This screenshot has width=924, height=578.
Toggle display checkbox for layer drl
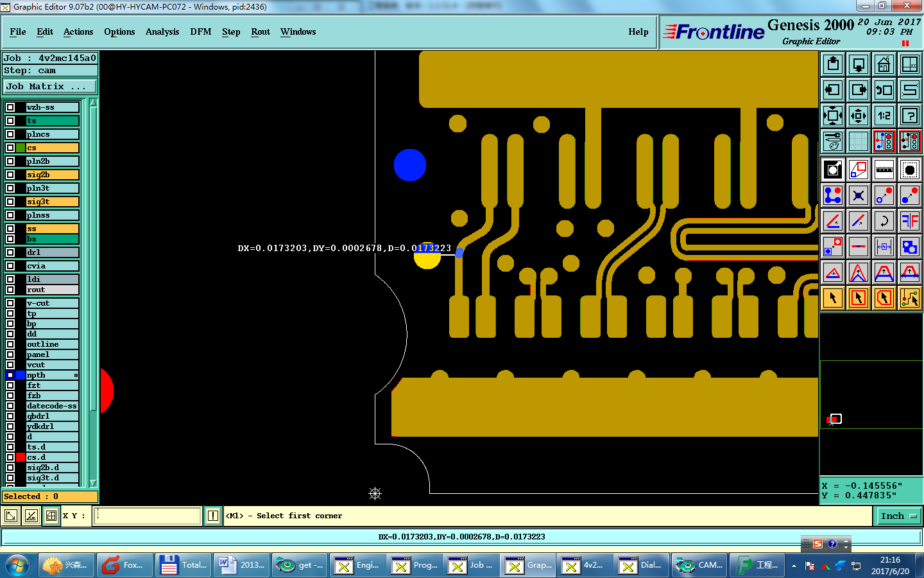click(x=10, y=252)
